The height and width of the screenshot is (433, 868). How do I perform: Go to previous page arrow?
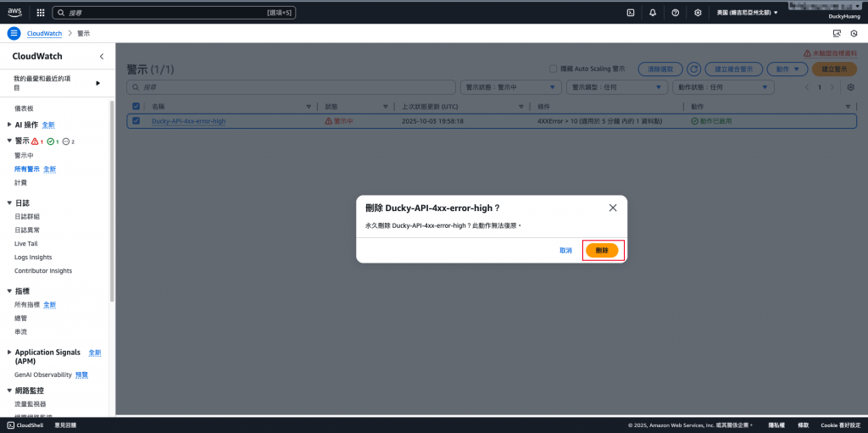click(807, 87)
